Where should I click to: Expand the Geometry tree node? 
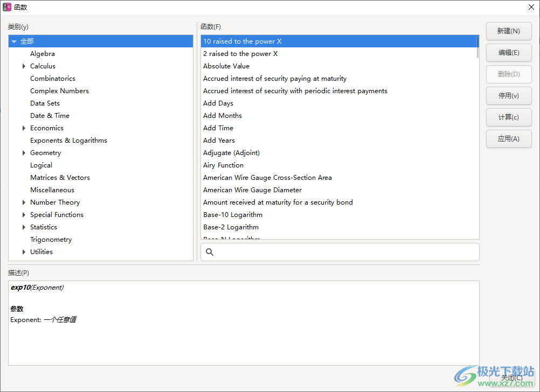24,153
